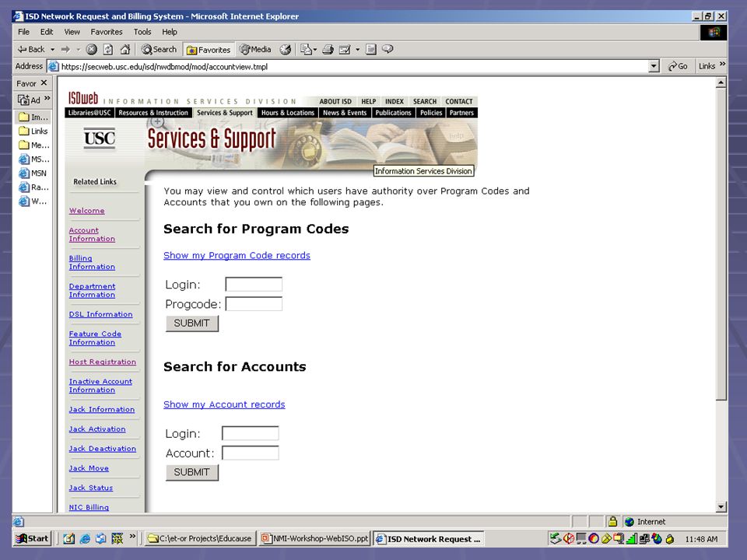Viewport: 747px width, 560px height.
Task: Go to the Home page icon
Action: (124, 49)
